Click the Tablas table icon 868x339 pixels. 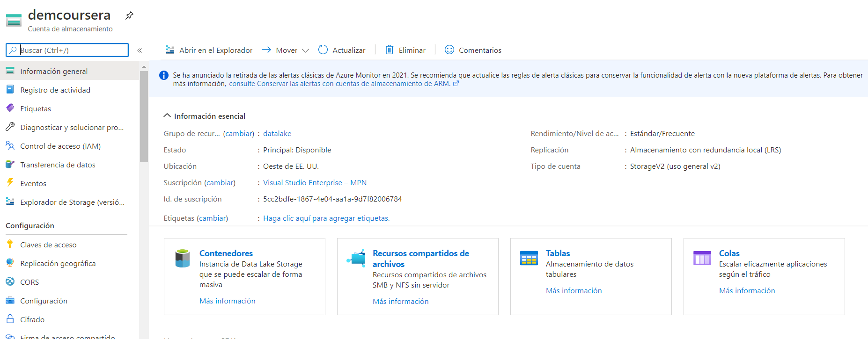[x=529, y=258]
